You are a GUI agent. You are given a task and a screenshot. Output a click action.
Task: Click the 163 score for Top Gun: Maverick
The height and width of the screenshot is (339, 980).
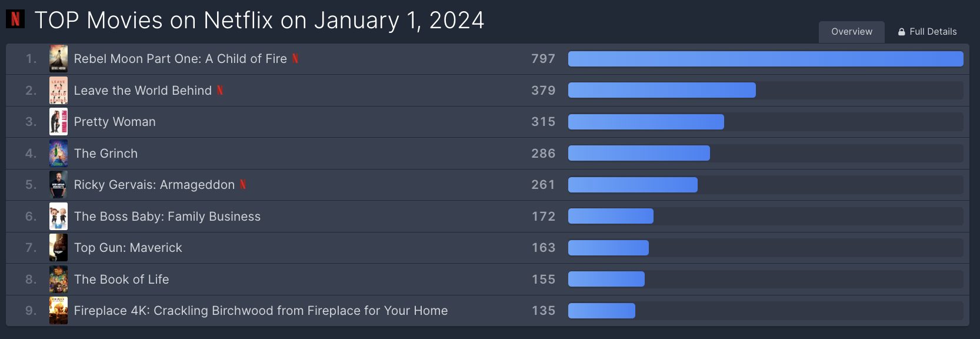544,248
